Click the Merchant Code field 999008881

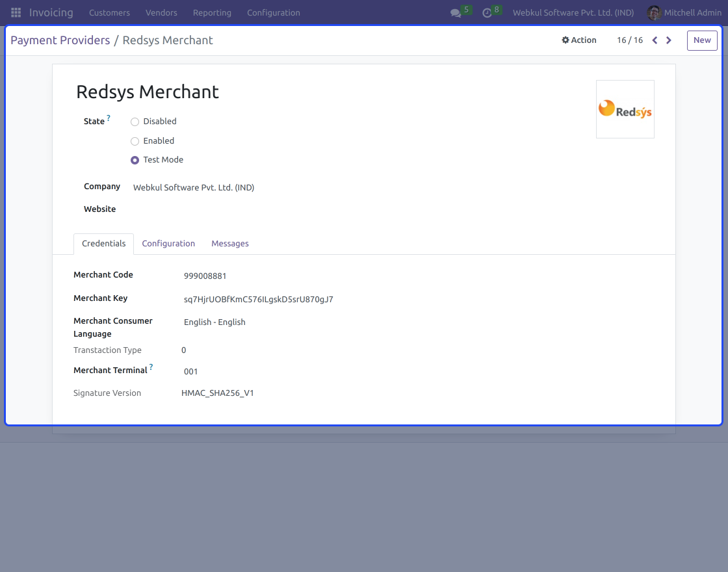click(x=205, y=276)
